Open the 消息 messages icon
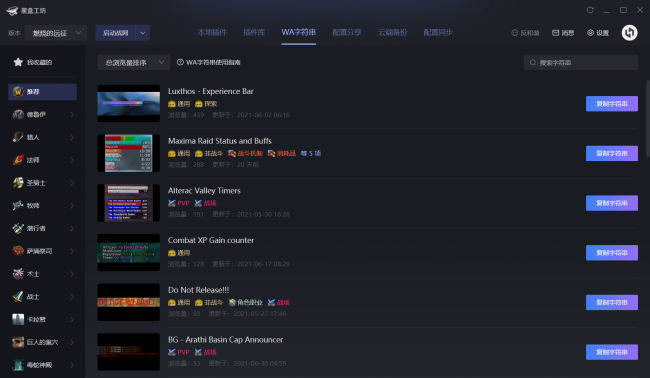650x378 pixels. (555, 33)
